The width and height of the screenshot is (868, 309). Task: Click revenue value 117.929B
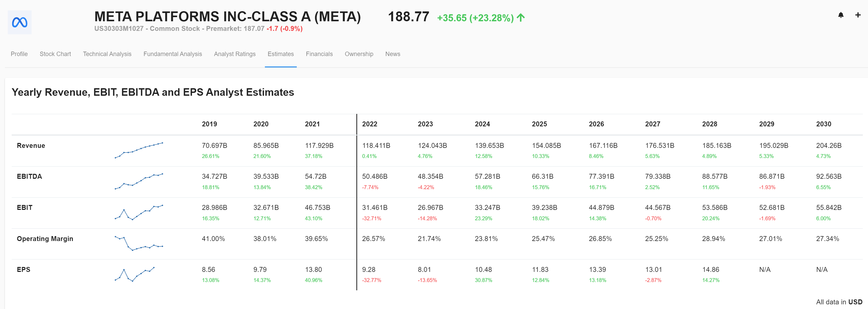tap(319, 146)
